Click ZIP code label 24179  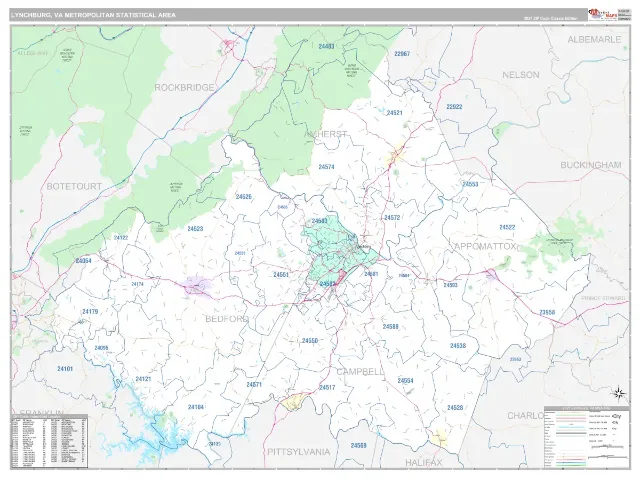point(90,311)
